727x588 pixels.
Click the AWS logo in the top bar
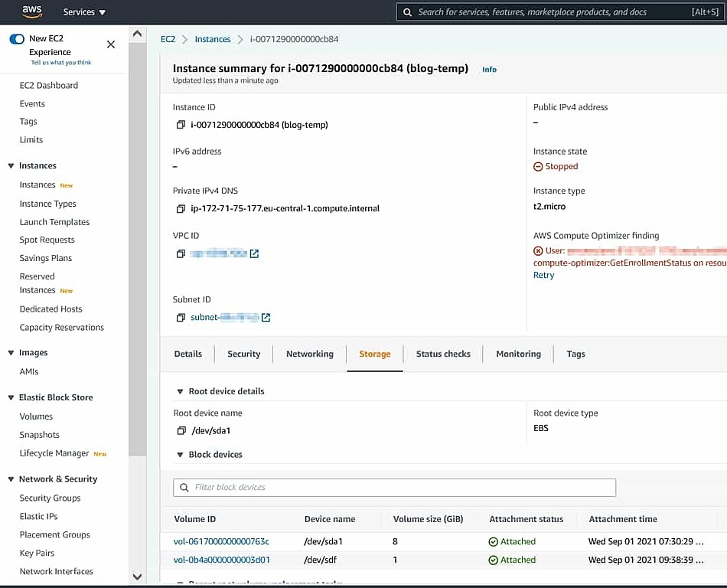pos(32,11)
